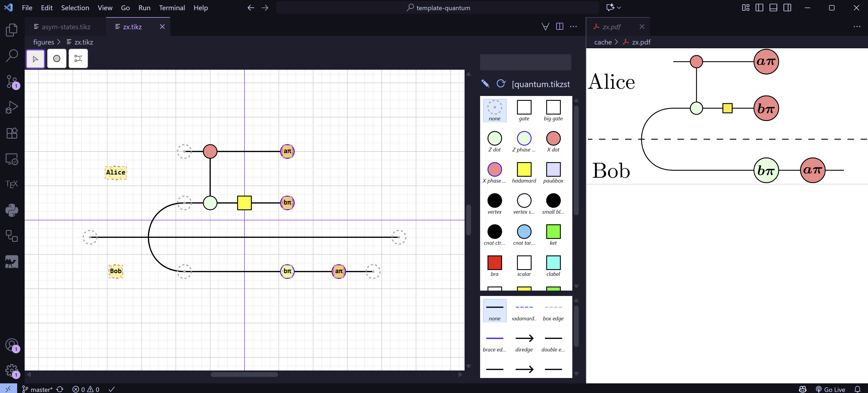Image resolution: width=868 pixels, height=393 pixels.
Task: Open the editor More Actions menu
Action: click(x=573, y=27)
